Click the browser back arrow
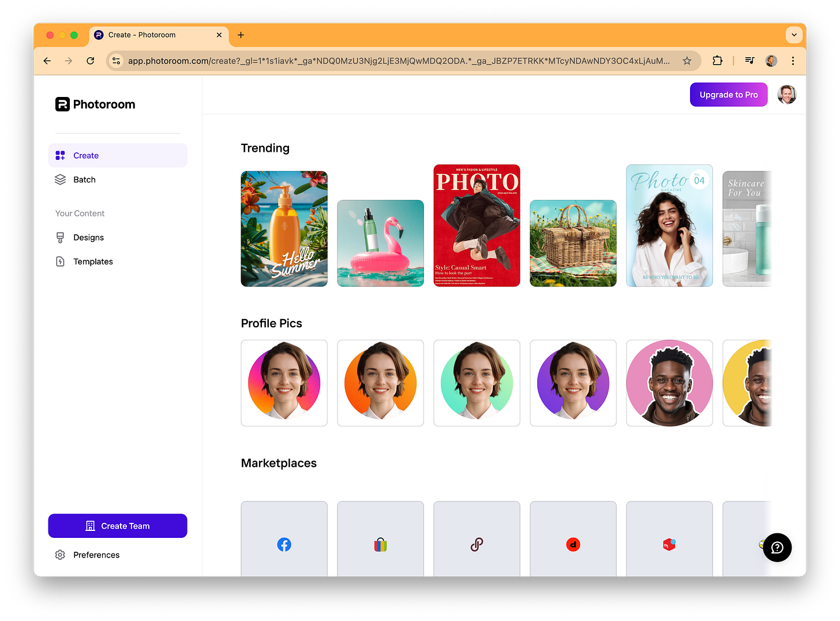Image resolution: width=840 pixels, height=621 pixels. (47, 61)
